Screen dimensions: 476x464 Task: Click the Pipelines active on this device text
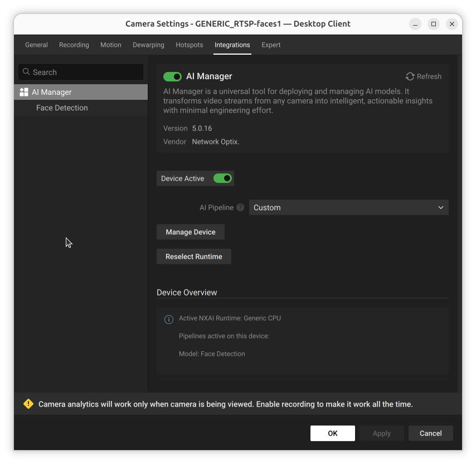(x=224, y=336)
